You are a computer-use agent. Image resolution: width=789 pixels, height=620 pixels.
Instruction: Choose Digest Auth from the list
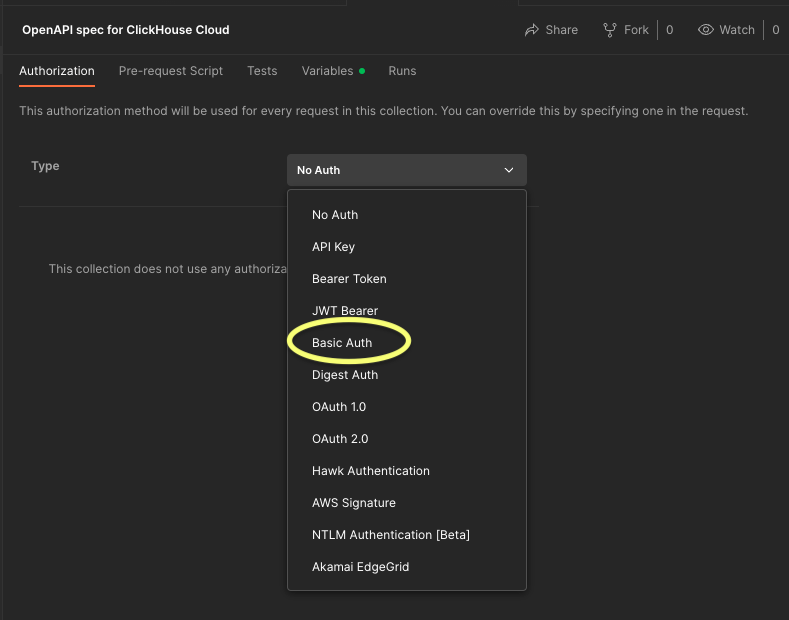click(345, 375)
